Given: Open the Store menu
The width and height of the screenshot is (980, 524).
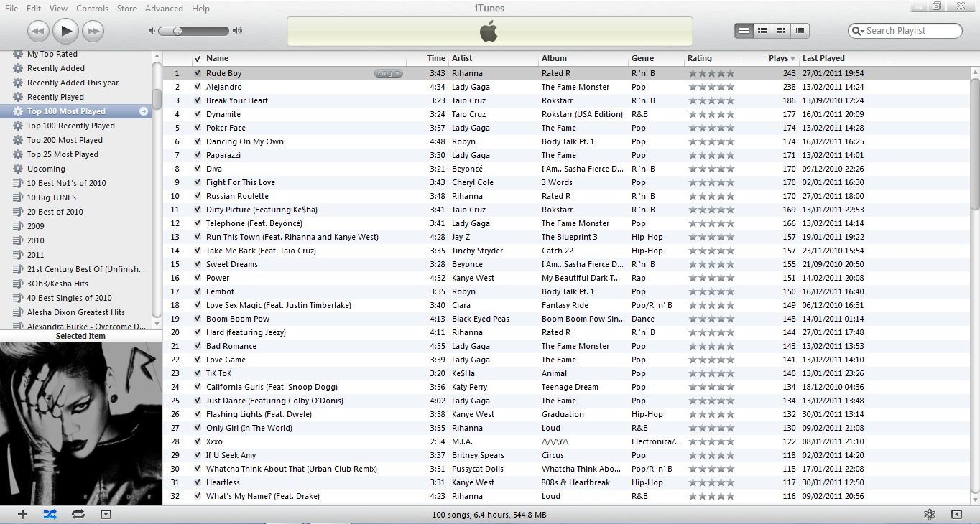Looking at the screenshot, I should (126, 9).
